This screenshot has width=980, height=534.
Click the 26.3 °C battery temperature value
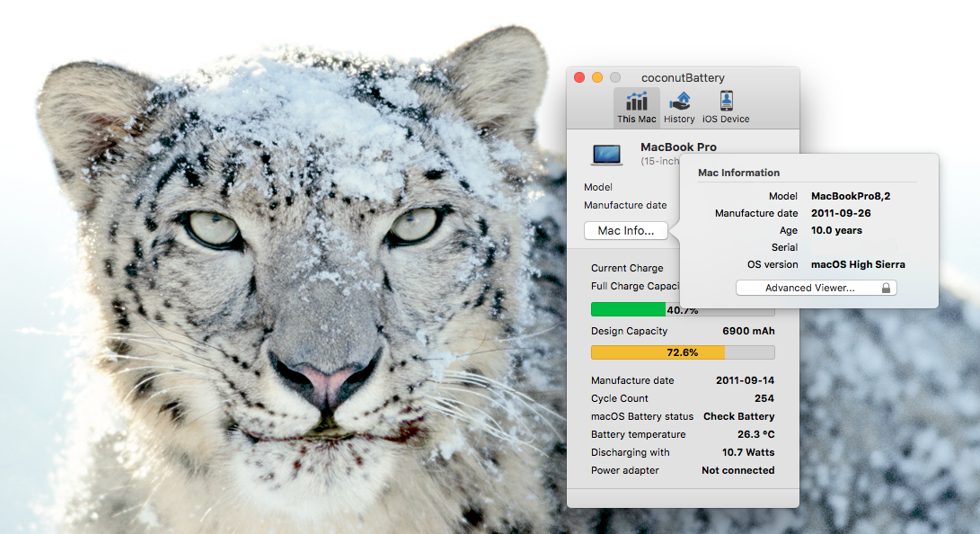[x=755, y=434]
